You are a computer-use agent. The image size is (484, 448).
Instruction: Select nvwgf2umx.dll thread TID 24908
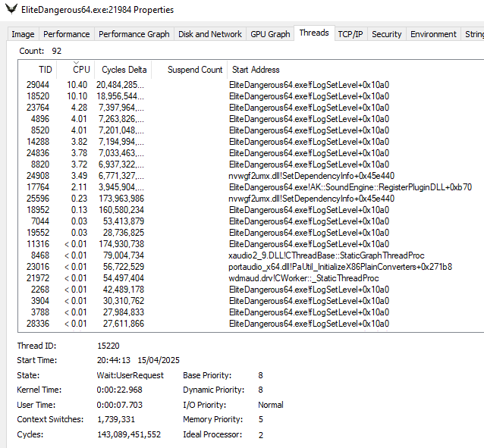pos(250,176)
